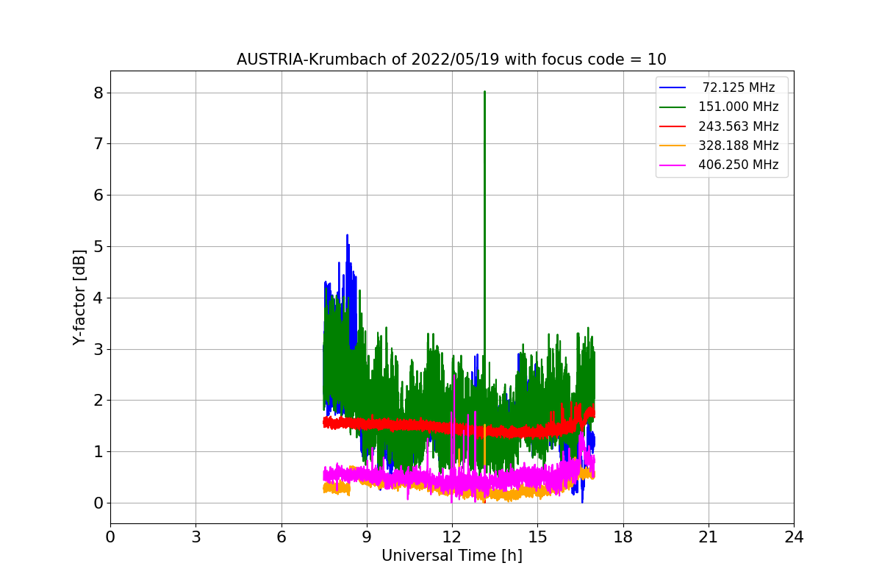Click the red line swatch in the legend

tap(673, 126)
